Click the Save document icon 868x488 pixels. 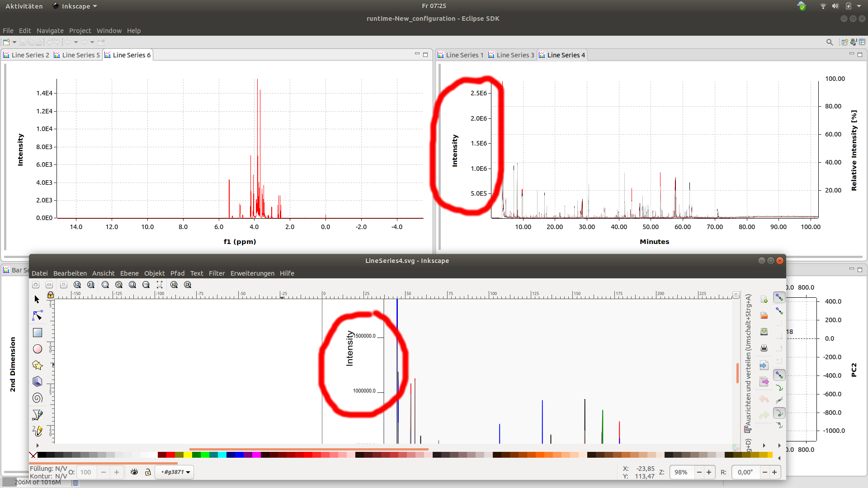[764, 332]
